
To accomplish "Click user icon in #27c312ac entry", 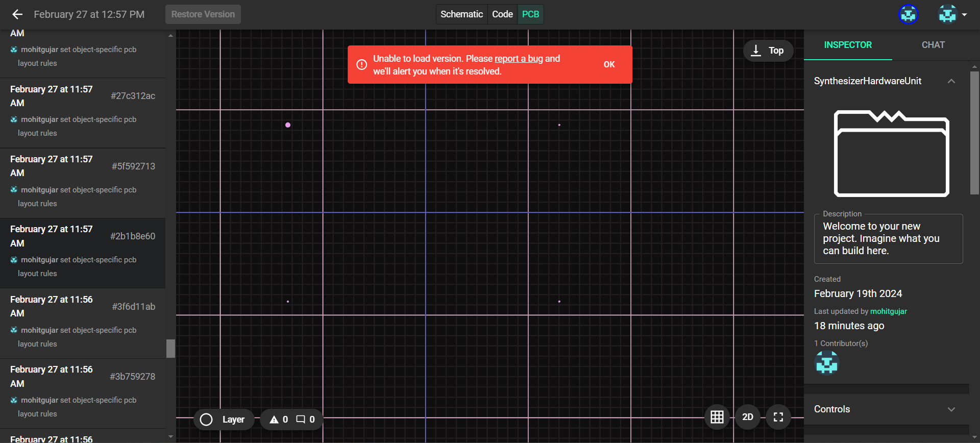I will (x=14, y=119).
